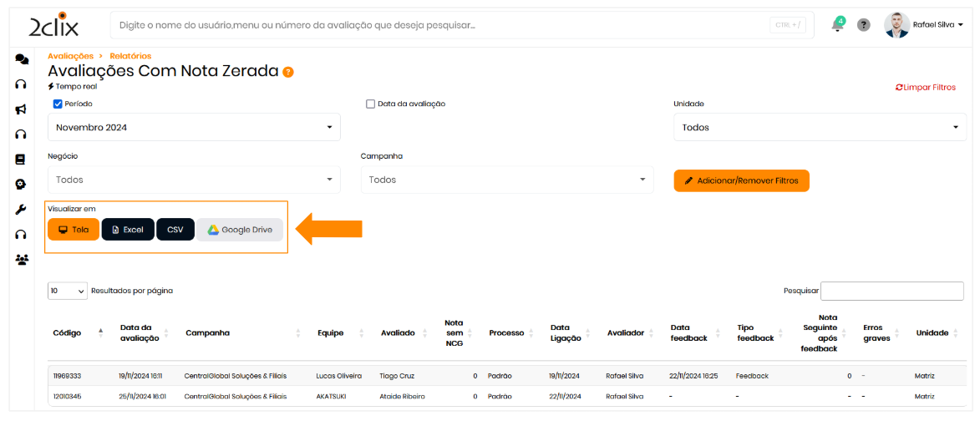Export the report with Excel button
This screenshot has height=421, width=980.
[128, 230]
